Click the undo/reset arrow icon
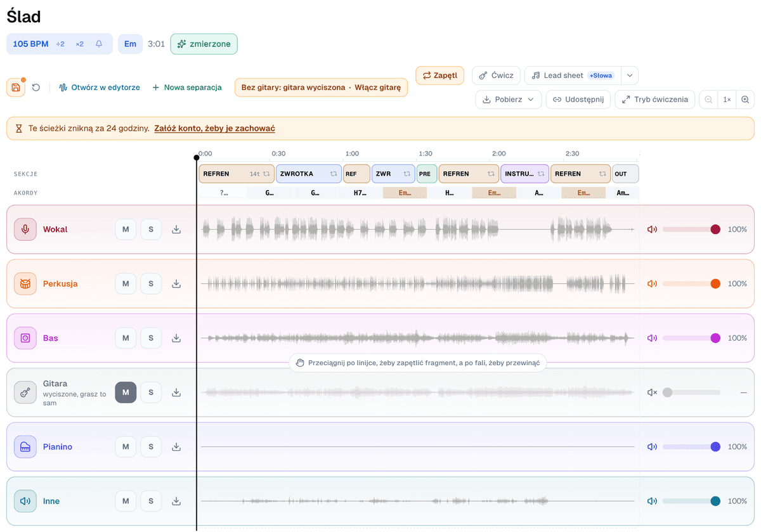This screenshot has height=532, width=761. tap(36, 88)
